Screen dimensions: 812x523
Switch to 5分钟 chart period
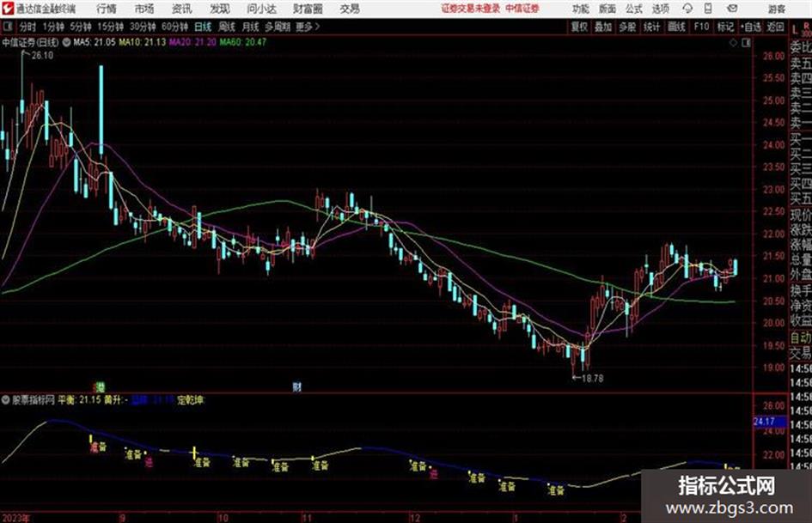(80, 27)
